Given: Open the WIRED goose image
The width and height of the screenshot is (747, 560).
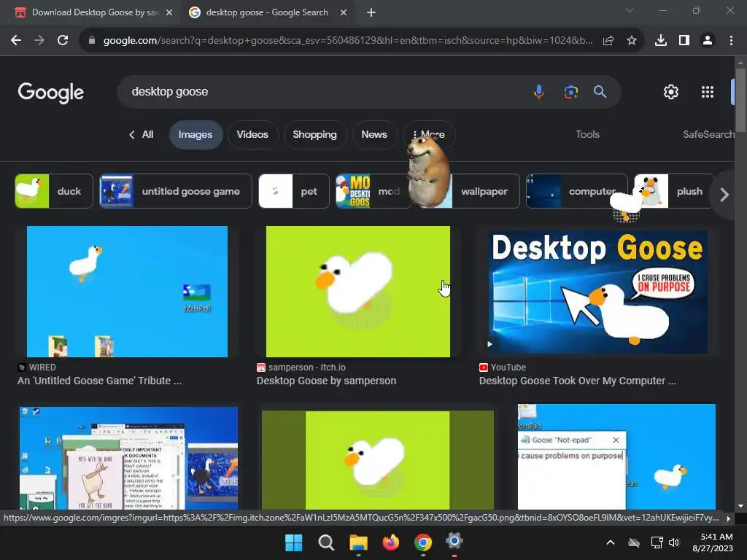Looking at the screenshot, I should tap(127, 292).
